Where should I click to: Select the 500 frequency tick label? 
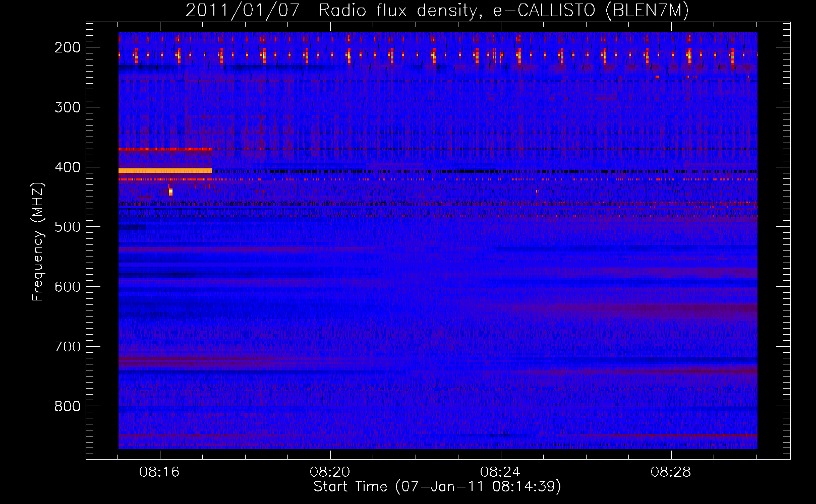(68, 227)
